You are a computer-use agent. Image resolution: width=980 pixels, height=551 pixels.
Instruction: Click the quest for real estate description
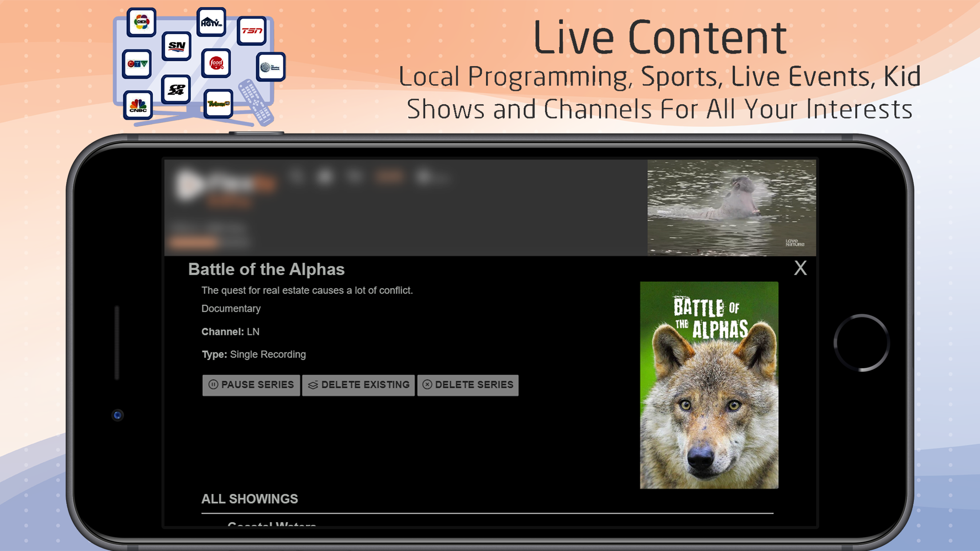coord(307,291)
